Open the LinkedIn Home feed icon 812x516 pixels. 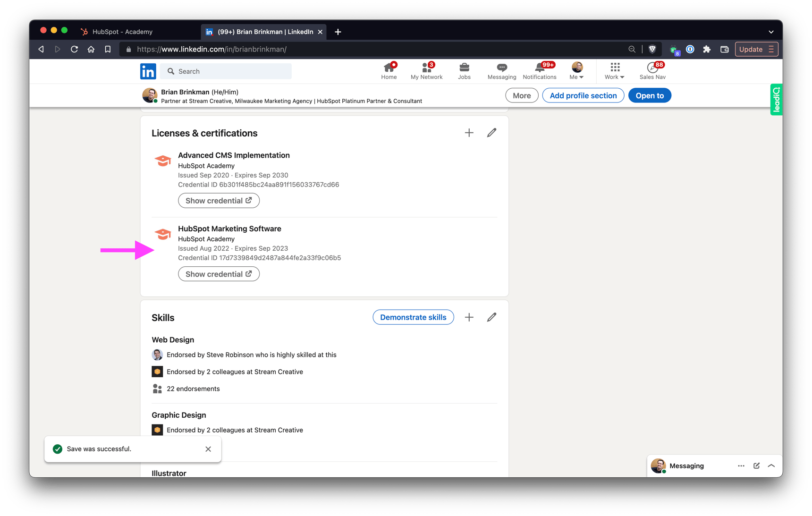coord(389,68)
